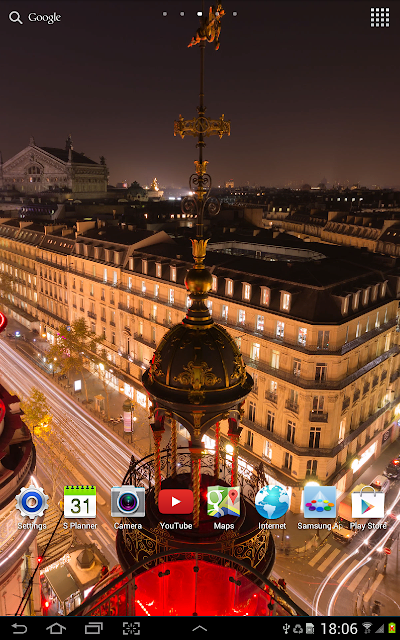This screenshot has height=640, width=400.
Task: Tap the screenshot capture button
Action: tap(131, 629)
